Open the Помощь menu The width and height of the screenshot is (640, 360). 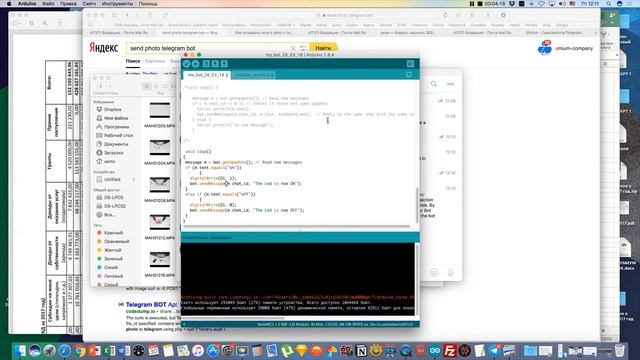point(148,4)
